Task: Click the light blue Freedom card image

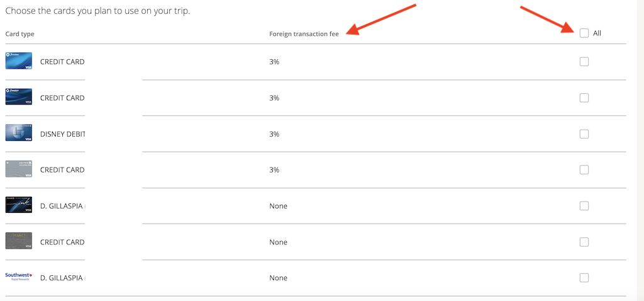Action: [x=19, y=61]
